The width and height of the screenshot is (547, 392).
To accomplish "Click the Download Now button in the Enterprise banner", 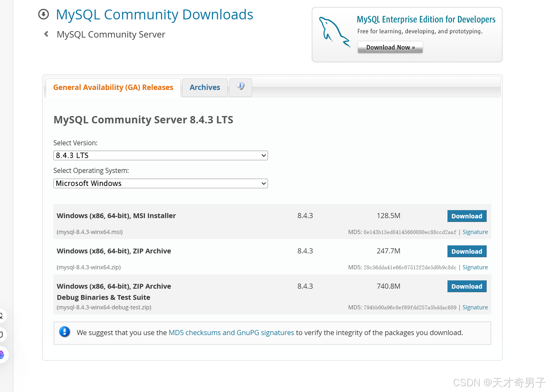I will [390, 47].
